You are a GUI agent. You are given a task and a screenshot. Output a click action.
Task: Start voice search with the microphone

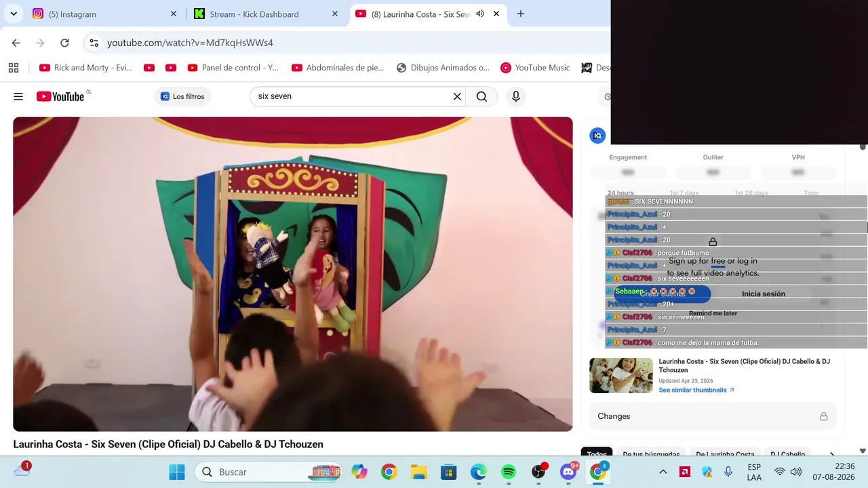[x=516, y=96]
